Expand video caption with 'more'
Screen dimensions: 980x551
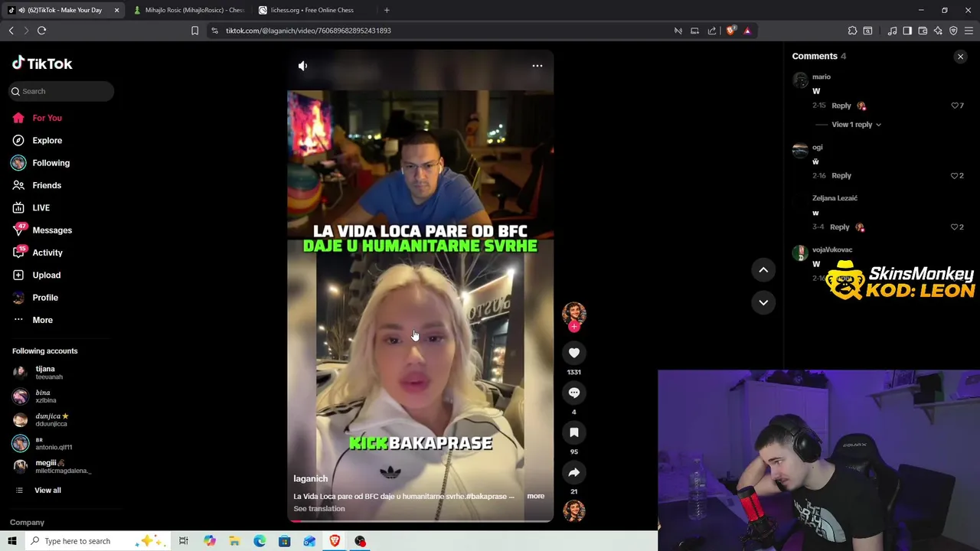pos(535,496)
